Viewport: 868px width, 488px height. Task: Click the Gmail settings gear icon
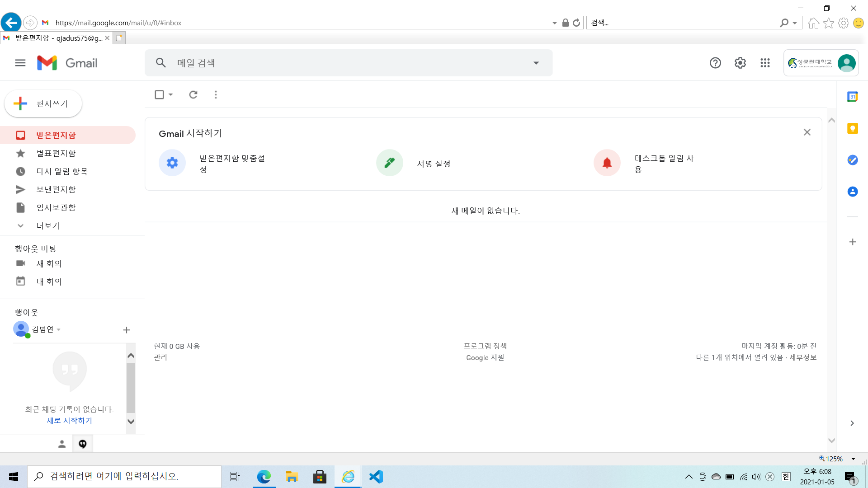point(740,63)
